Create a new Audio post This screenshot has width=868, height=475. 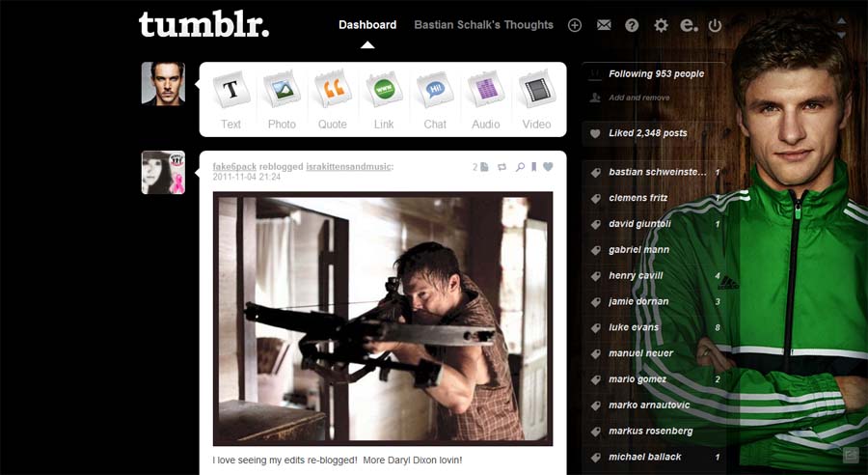(x=485, y=99)
